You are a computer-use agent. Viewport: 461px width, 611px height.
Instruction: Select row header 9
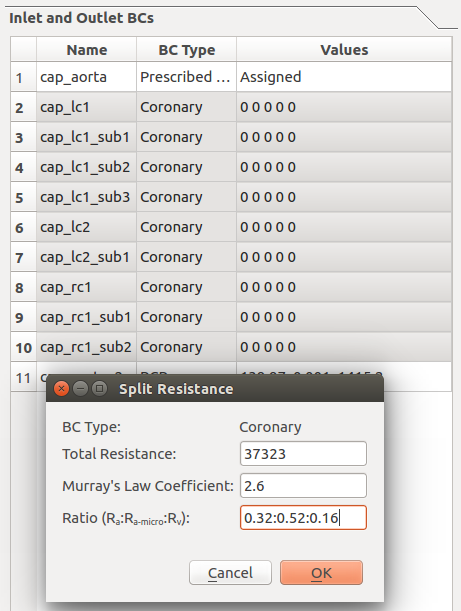click(23, 317)
